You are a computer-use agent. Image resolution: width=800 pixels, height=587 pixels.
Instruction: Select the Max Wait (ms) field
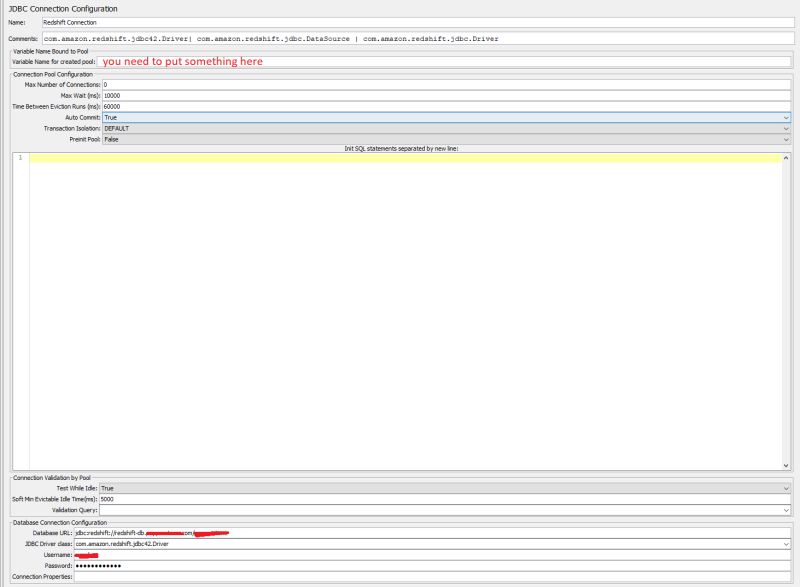point(300,97)
